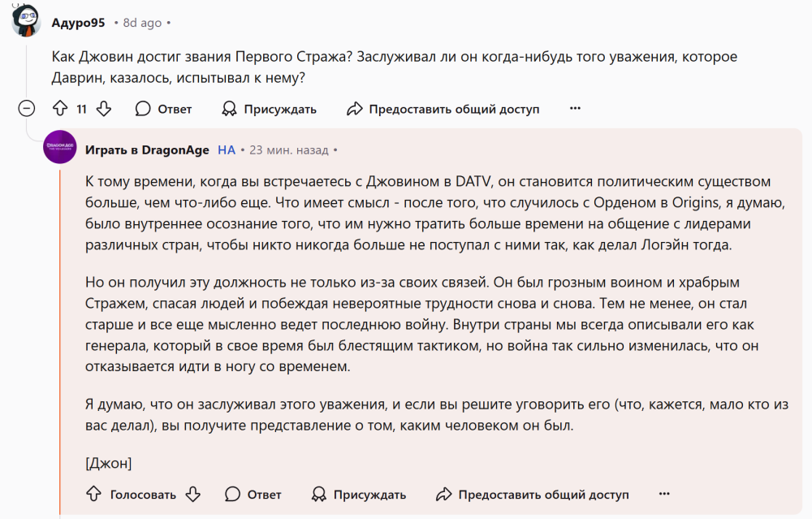
Task: Open more options for Адуро95 comment
Action: (x=575, y=108)
